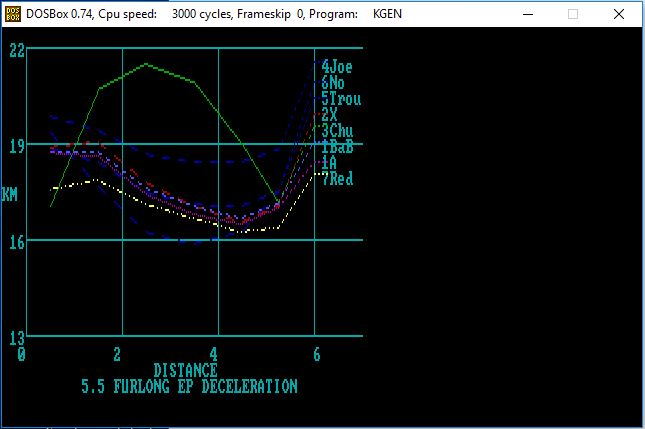Screen dimensions: 645x429
Task: Click the Y-axis value 22
Action: (17, 51)
